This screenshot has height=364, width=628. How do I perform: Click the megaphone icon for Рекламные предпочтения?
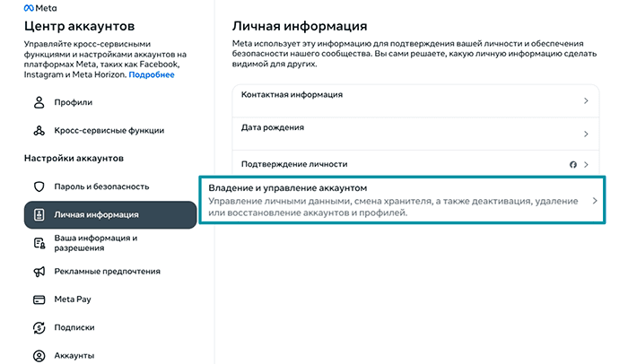39,271
